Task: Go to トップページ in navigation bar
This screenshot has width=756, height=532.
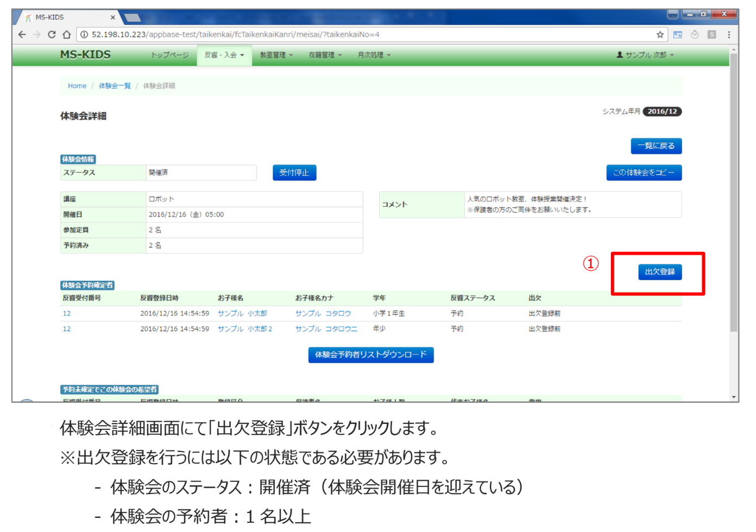Action: (x=169, y=55)
